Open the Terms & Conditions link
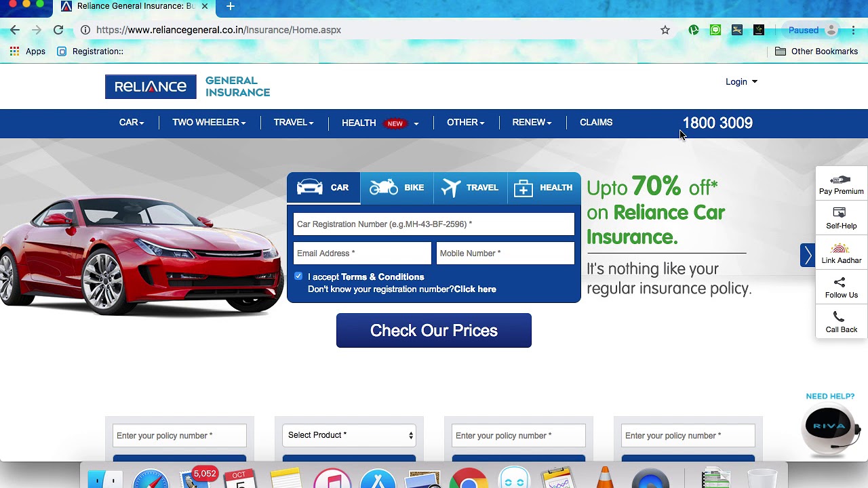Viewport: 868px width, 488px height. click(382, 277)
